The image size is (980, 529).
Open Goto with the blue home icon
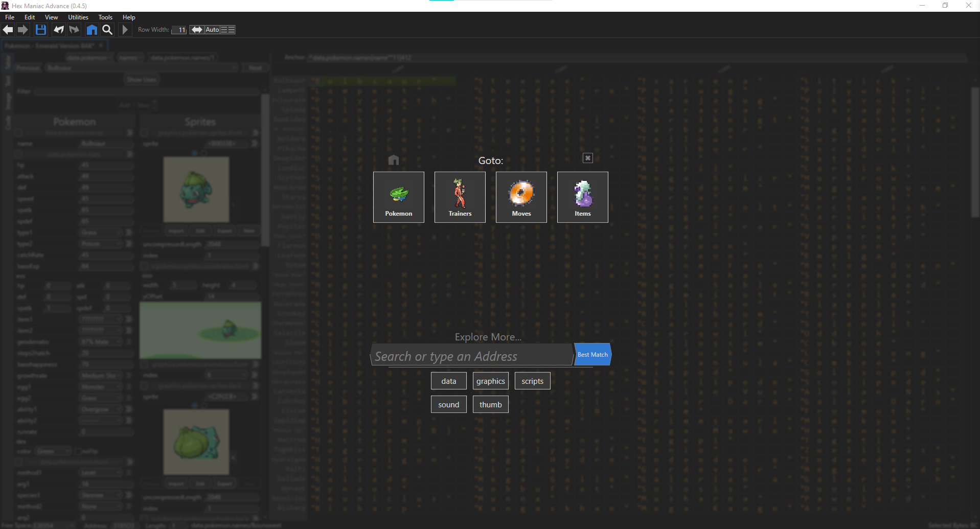[92, 30]
